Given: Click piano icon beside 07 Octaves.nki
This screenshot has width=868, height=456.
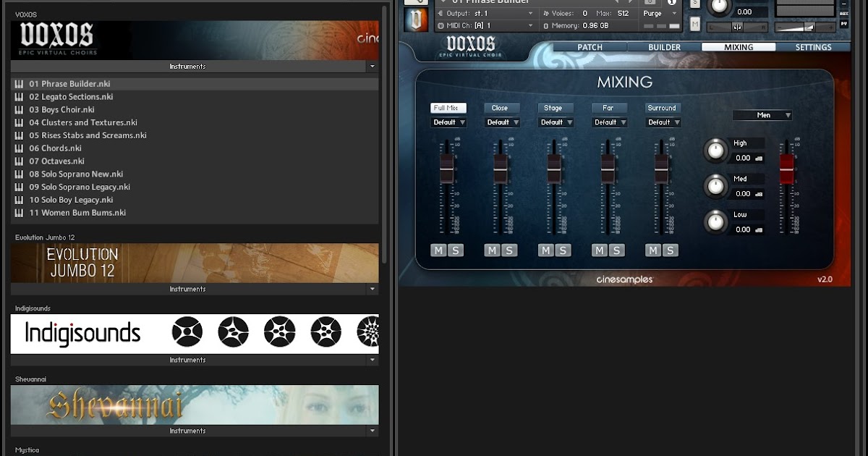Looking at the screenshot, I should point(20,161).
